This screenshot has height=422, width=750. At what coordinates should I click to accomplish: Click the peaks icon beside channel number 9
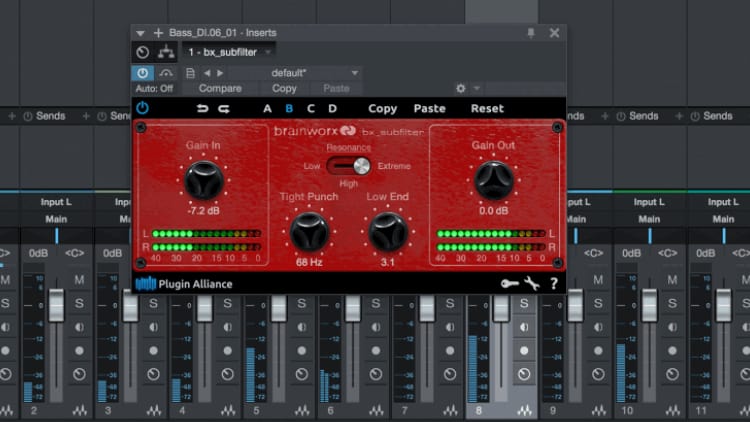pos(599,410)
